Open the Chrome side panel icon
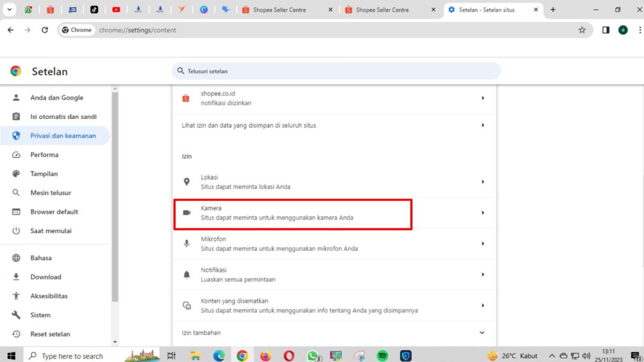Viewport: 644px width, 362px height. [x=605, y=30]
